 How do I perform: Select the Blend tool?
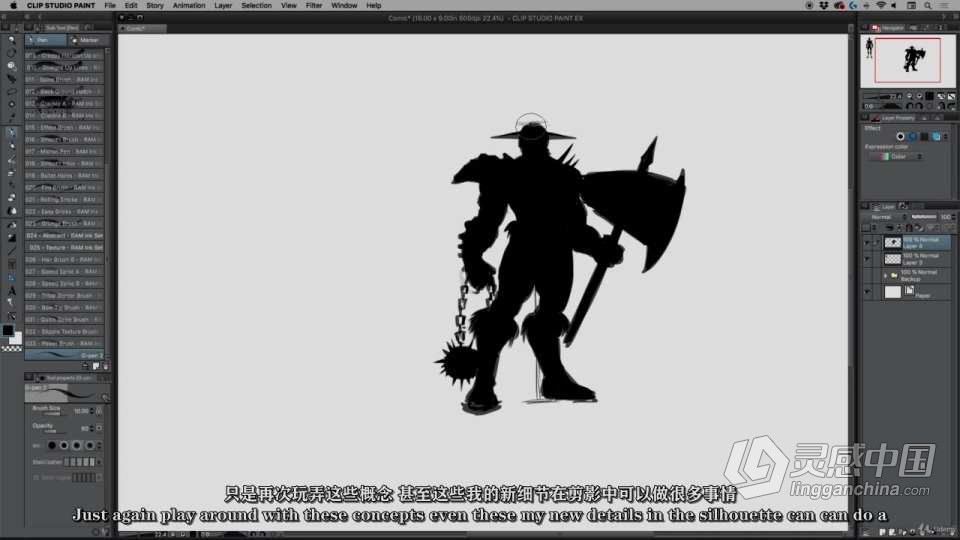(11, 211)
